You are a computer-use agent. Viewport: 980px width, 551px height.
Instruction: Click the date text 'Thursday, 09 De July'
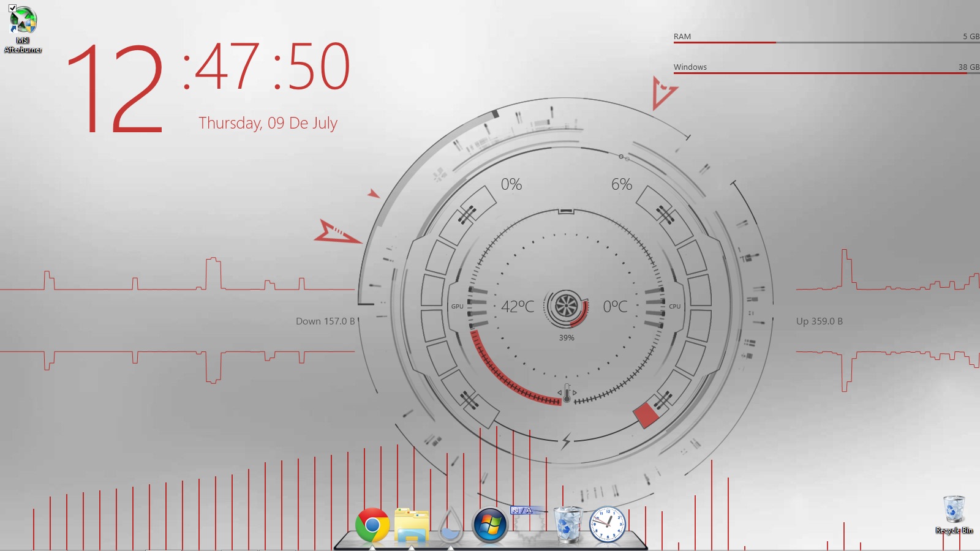pyautogui.click(x=268, y=123)
